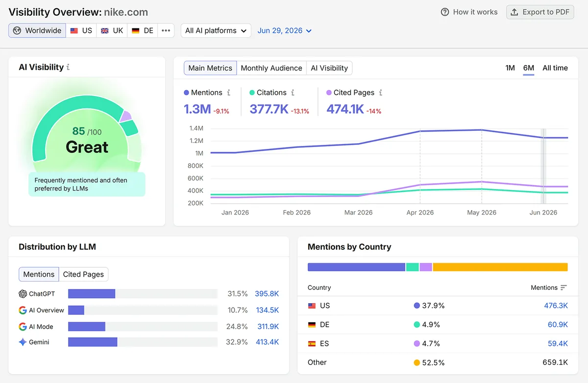Select the 6M time range

point(529,68)
